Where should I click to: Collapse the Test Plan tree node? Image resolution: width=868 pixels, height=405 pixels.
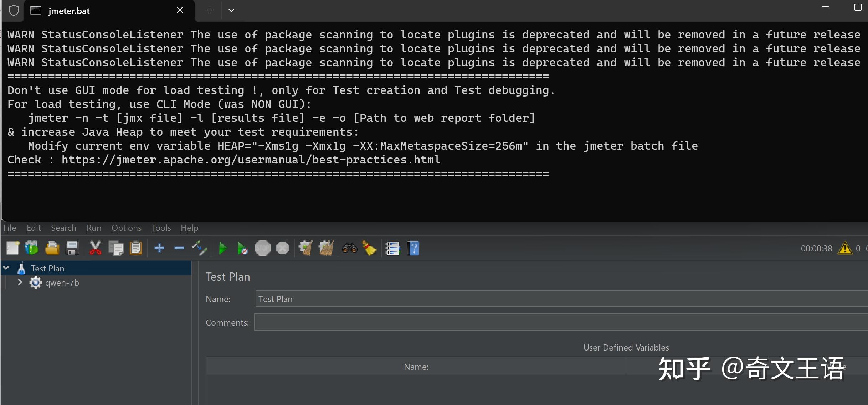click(x=6, y=268)
